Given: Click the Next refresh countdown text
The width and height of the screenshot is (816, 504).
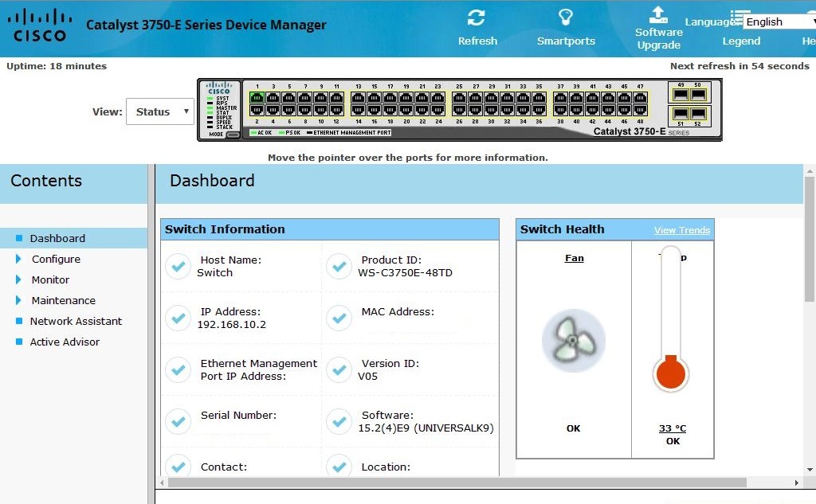Looking at the screenshot, I should coord(739,66).
